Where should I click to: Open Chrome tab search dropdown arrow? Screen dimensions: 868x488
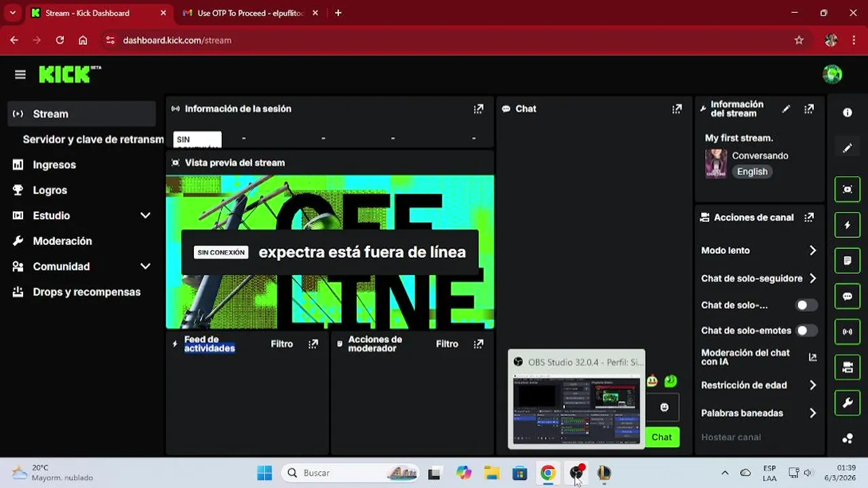[12, 13]
